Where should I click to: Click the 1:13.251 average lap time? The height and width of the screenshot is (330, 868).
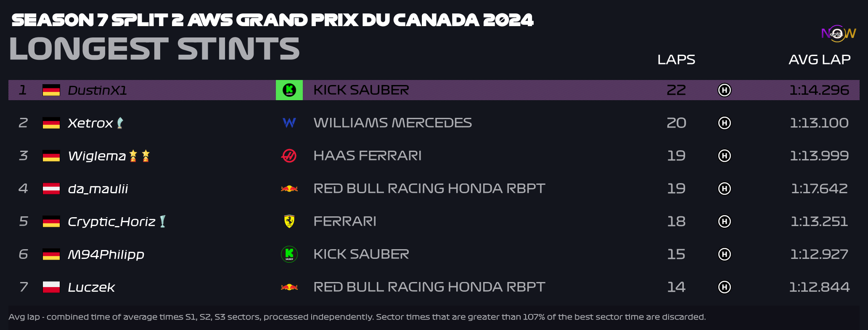819,221
